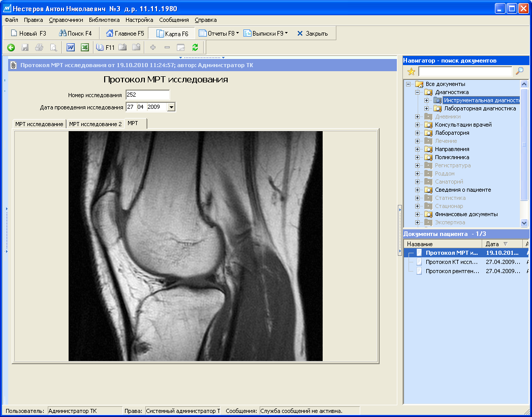532x417 pixels.
Task: Export the protocol to Word
Action: click(71, 47)
